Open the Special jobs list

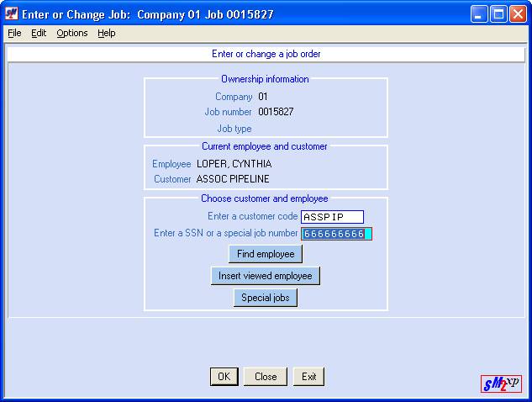[266, 298]
